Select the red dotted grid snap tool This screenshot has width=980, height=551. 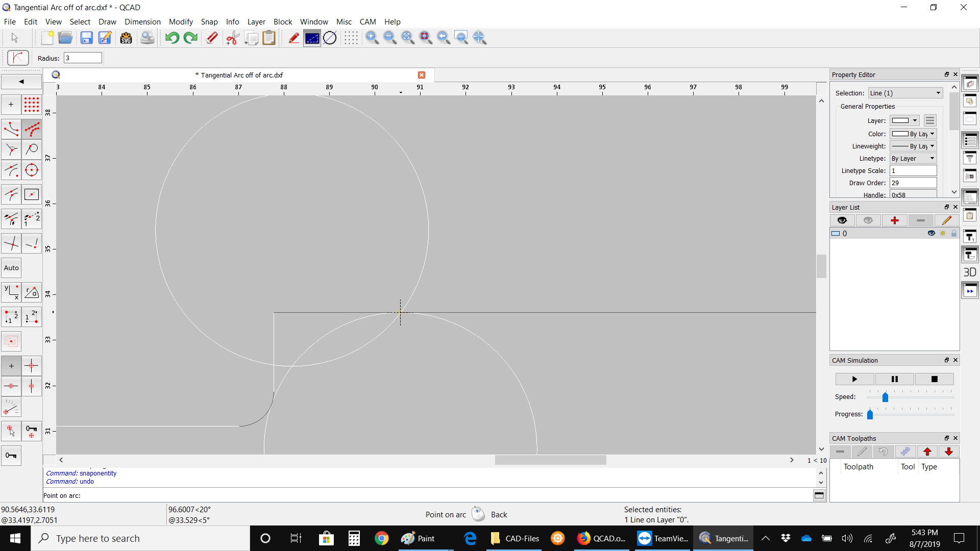pos(32,105)
